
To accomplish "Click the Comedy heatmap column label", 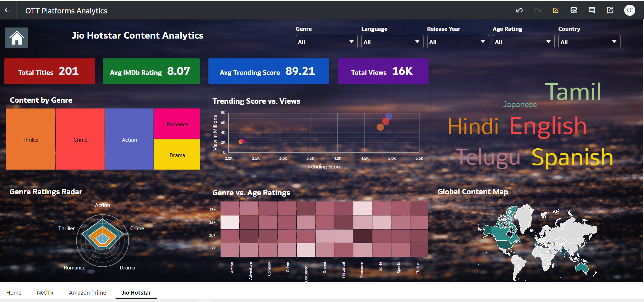I will click(269, 269).
